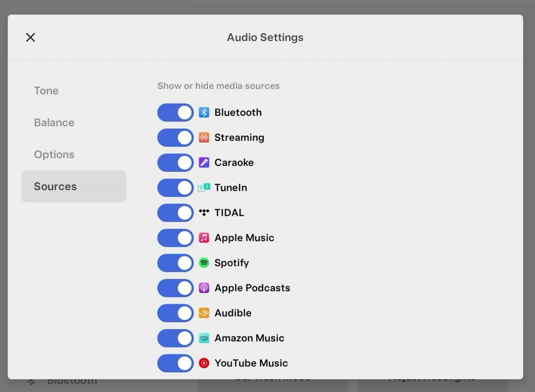Open the Tone settings tab
This screenshot has width=535, height=392.
pyautogui.click(x=46, y=91)
